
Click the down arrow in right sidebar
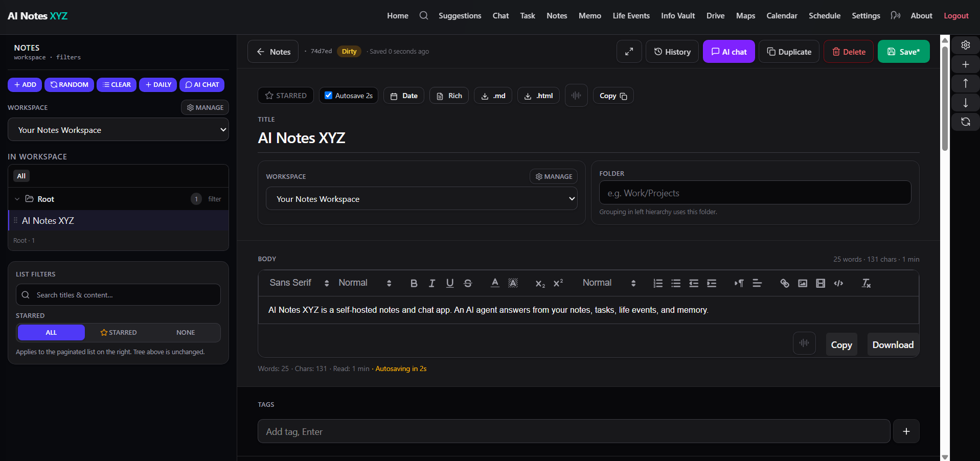[965, 103]
